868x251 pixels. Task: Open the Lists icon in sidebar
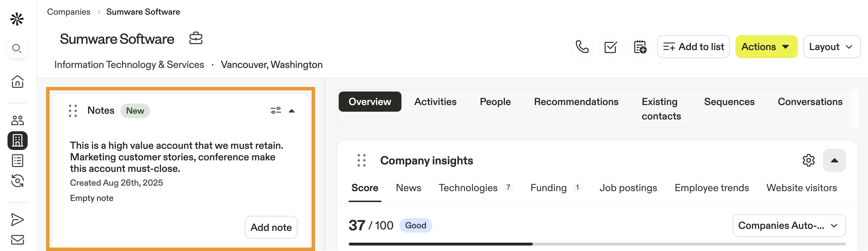17,161
